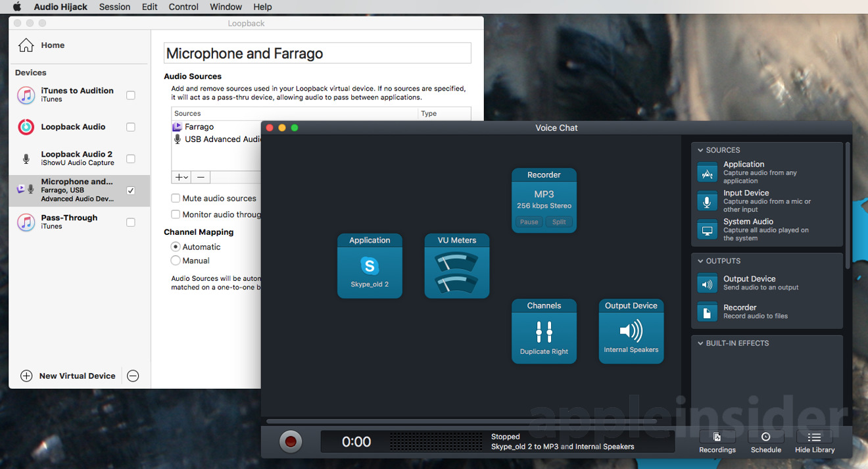Click the 'Stopped' status text
The height and width of the screenshot is (469, 868).
tap(506, 437)
